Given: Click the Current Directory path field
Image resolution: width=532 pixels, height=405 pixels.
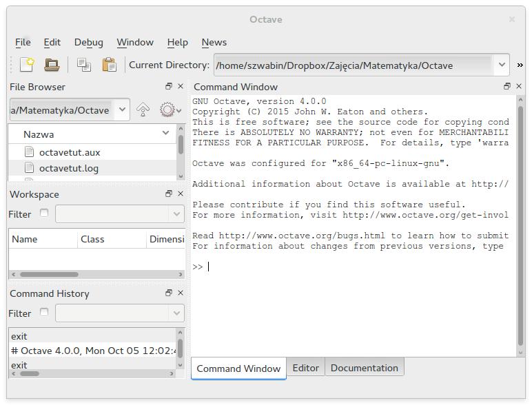Looking at the screenshot, I should 354,65.
